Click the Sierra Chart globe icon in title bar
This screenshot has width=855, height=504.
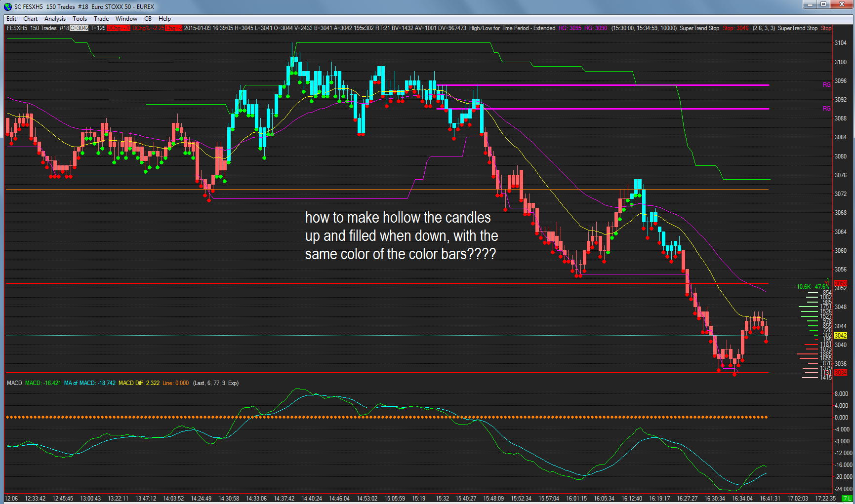tap(7, 6)
